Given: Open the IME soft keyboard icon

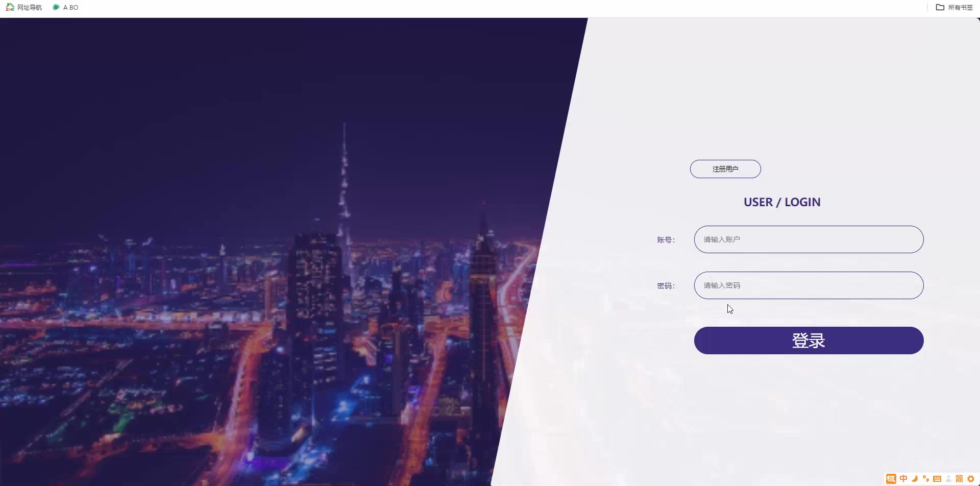Looking at the screenshot, I should pos(937,479).
